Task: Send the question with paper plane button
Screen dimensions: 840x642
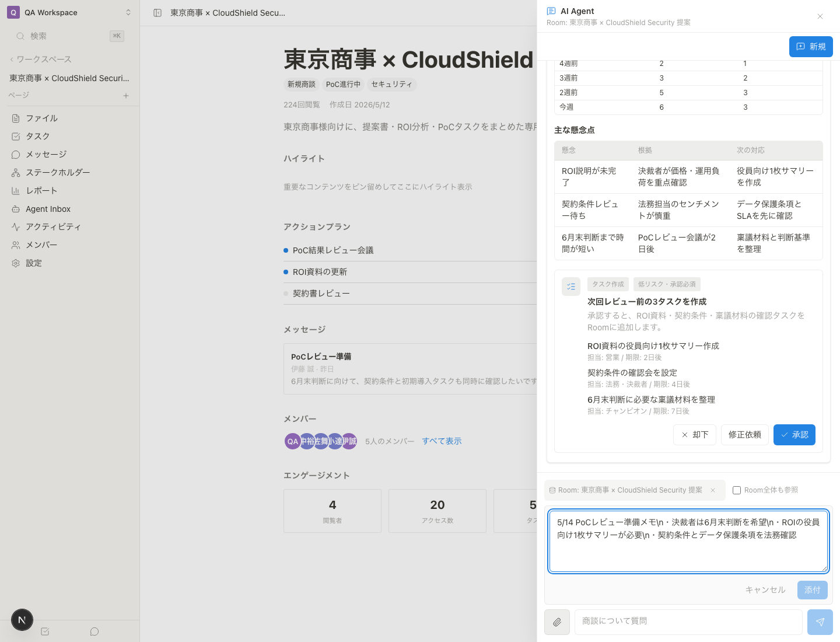Action: pos(820,622)
